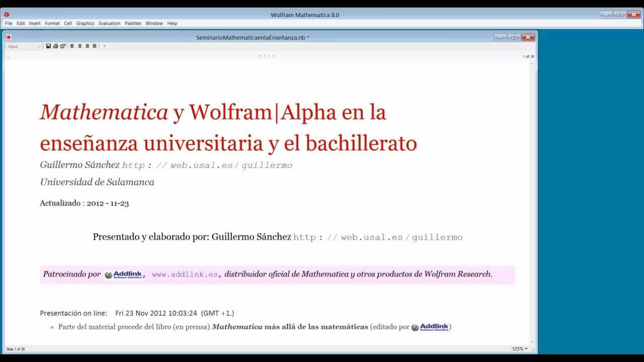This screenshot has width=644, height=362.
Task: Click the slide navigation dots at top center
Action: click(267, 56)
